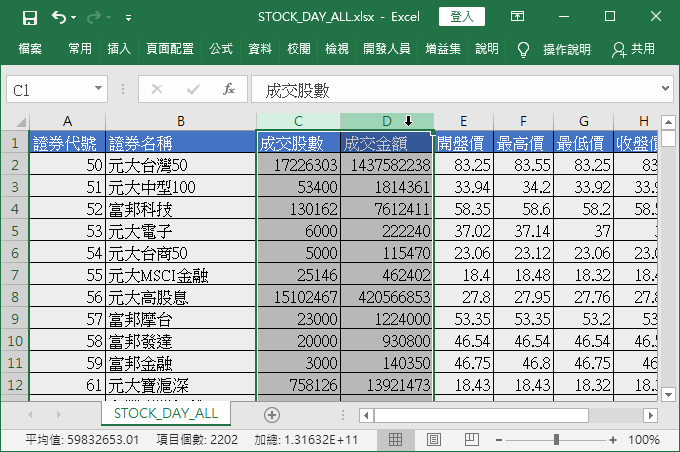
Task: Switch to Page Break Preview icon
Action: (x=471, y=439)
